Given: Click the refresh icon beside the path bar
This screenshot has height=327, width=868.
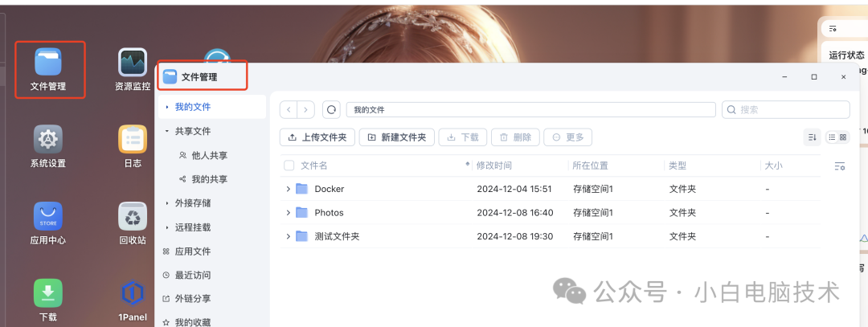Looking at the screenshot, I should pos(332,109).
